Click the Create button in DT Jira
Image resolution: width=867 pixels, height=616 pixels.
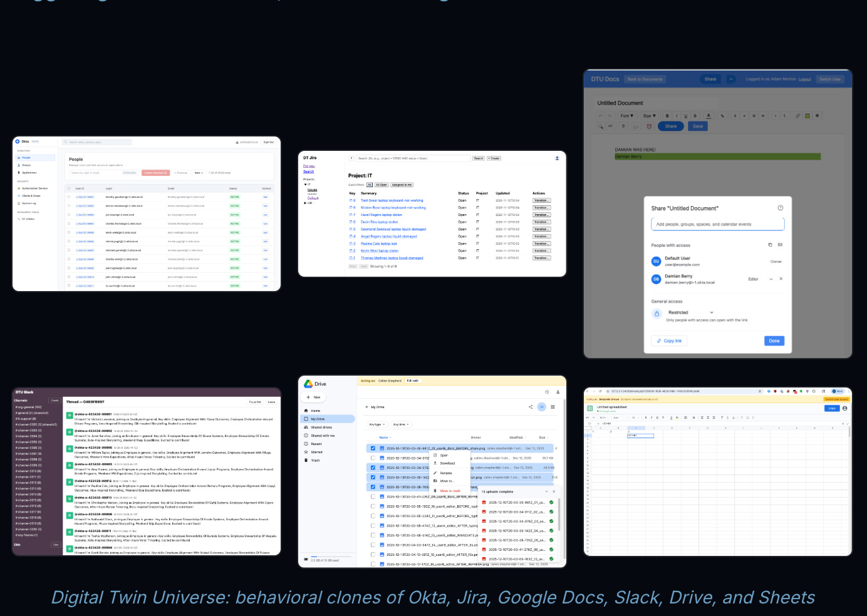click(494, 158)
